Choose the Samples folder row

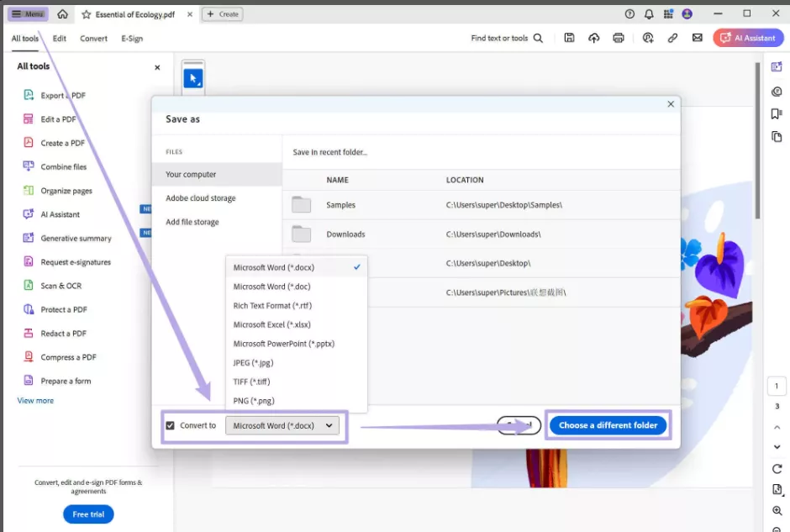[x=482, y=205]
